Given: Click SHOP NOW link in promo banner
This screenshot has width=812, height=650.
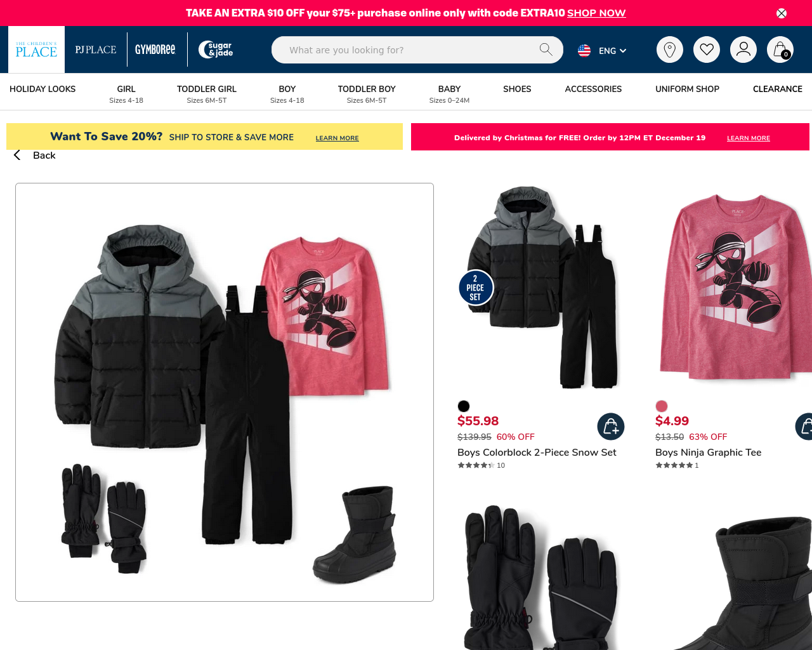Looking at the screenshot, I should click(596, 13).
